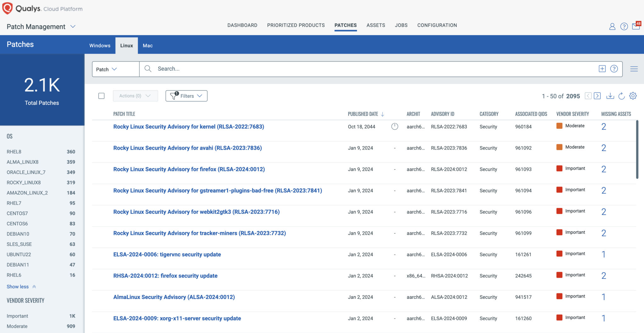This screenshot has height=333, width=644.
Task: Switch to the Windows tab
Action: (100, 45)
